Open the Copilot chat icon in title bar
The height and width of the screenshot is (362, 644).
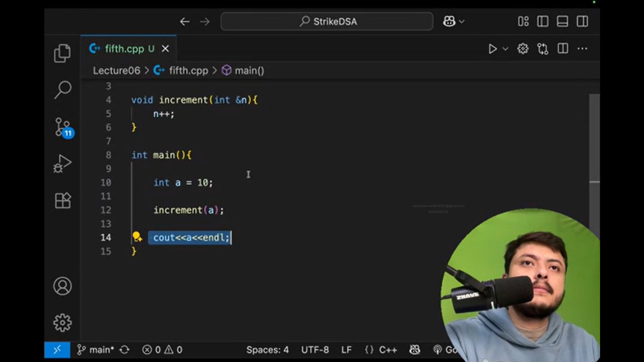(x=449, y=21)
